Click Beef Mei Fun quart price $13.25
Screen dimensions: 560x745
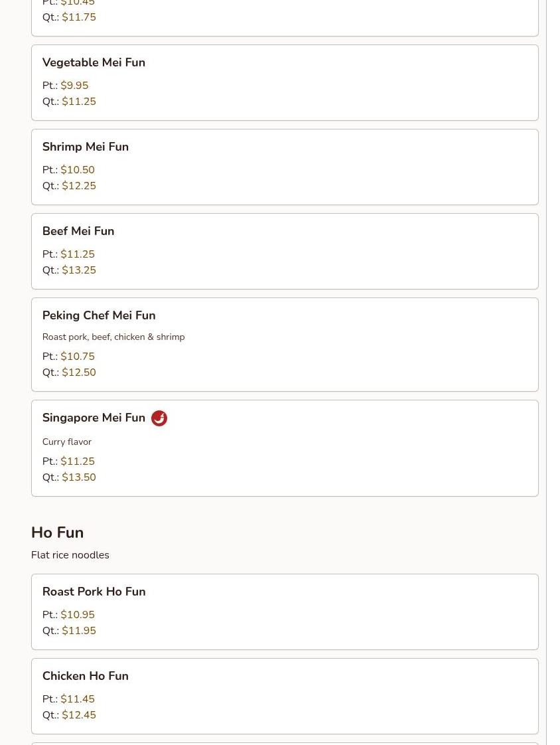pyautogui.click(x=79, y=270)
